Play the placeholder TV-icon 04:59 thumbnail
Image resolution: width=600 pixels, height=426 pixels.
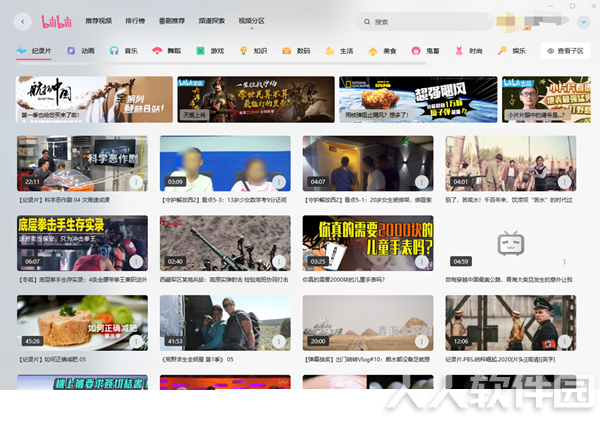(510, 243)
